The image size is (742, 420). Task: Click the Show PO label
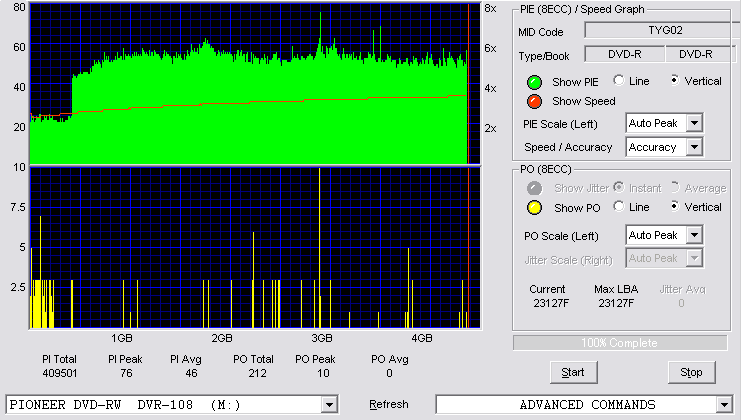577,208
